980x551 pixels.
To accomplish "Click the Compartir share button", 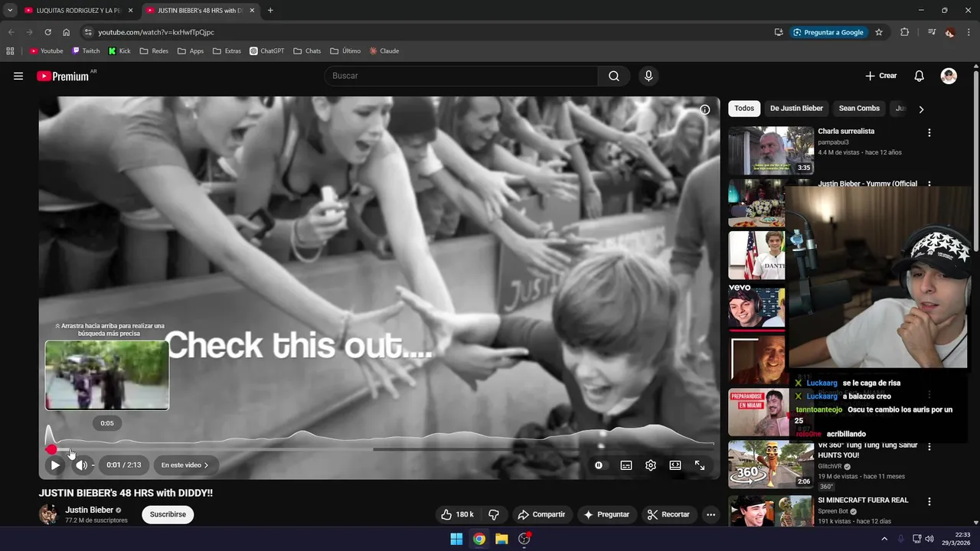I will [x=541, y=514].
